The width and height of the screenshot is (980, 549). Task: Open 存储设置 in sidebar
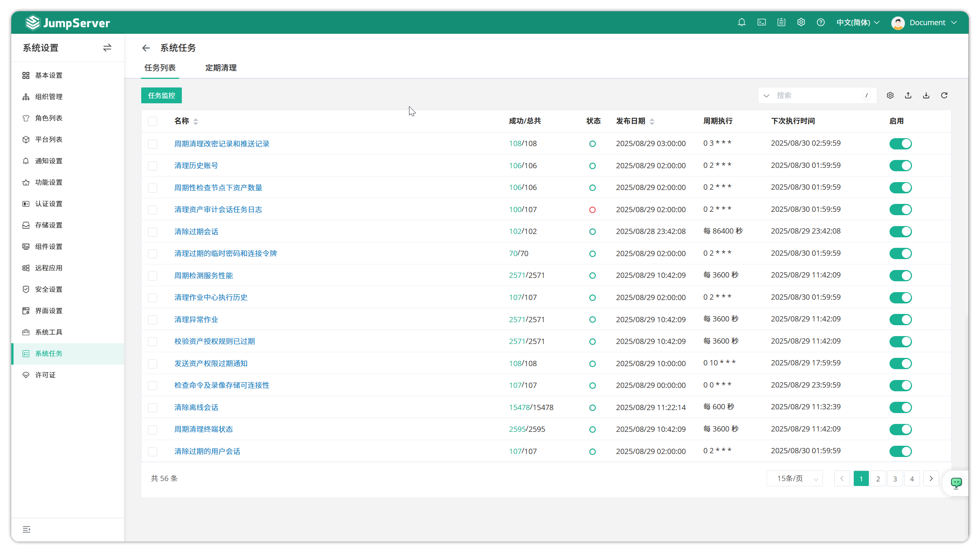(x=68, y=225)
